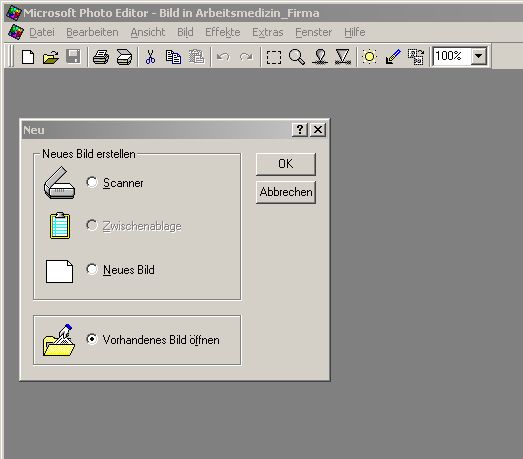Expand the 100% zoom dropdown arrow
The width and height of the screenshot is (523, 459).
click(478, 56)
